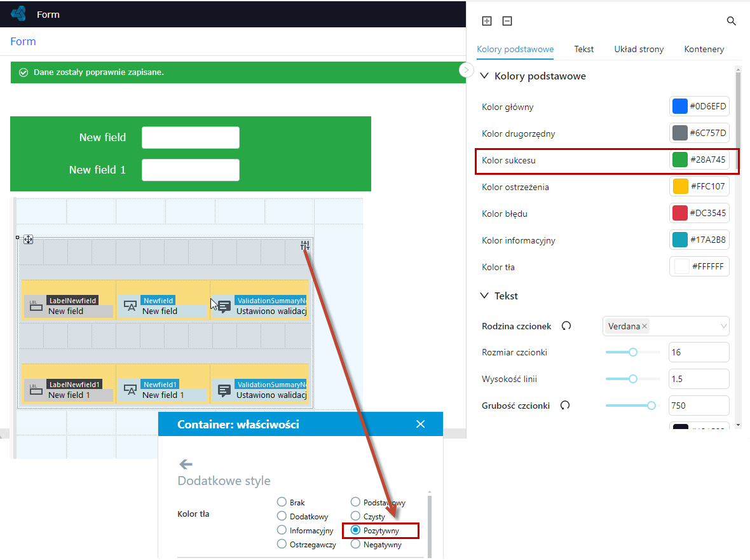This screenshot has width=750, height=560.
Task: Open search with the magnifier icon
Action: [x=731, y=21]
